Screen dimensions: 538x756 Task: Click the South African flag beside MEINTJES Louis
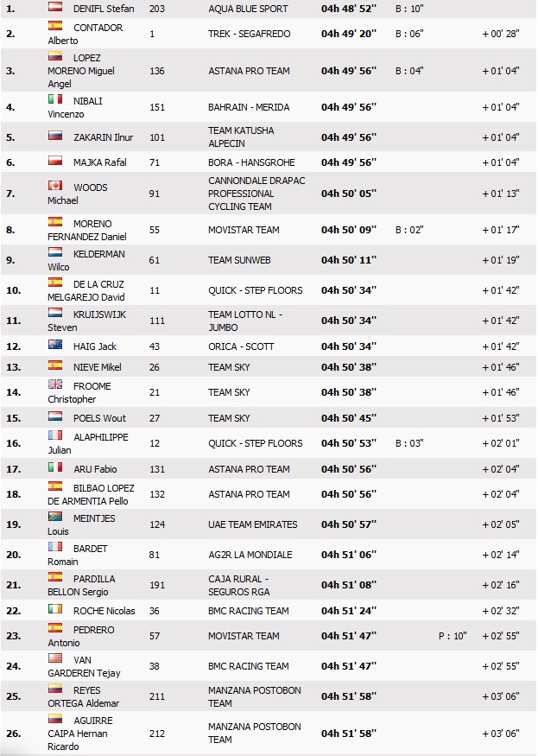tap(55, 518)
